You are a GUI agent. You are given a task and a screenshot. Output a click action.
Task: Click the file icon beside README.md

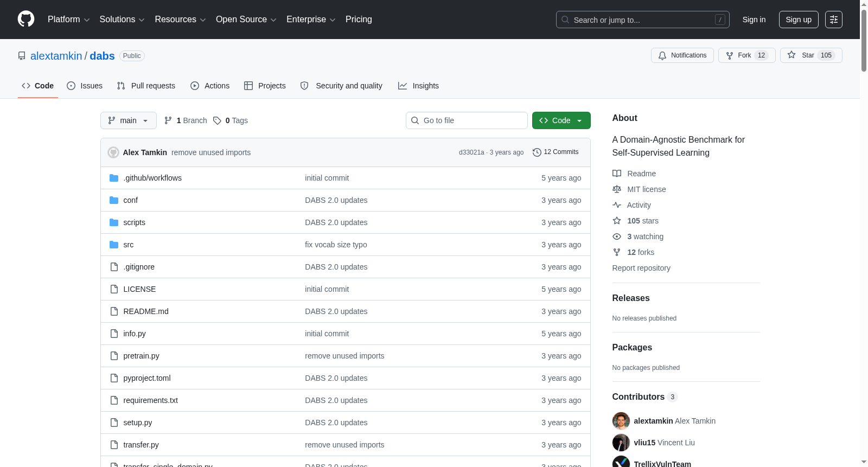coord(114,311)
